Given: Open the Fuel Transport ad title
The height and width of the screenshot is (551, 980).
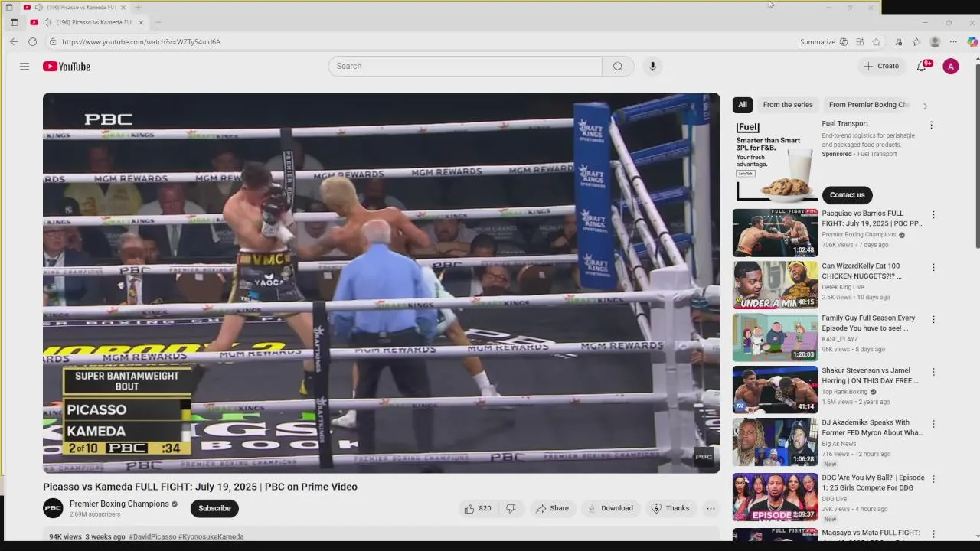Looking at the screenshot, I should point(845,123).
